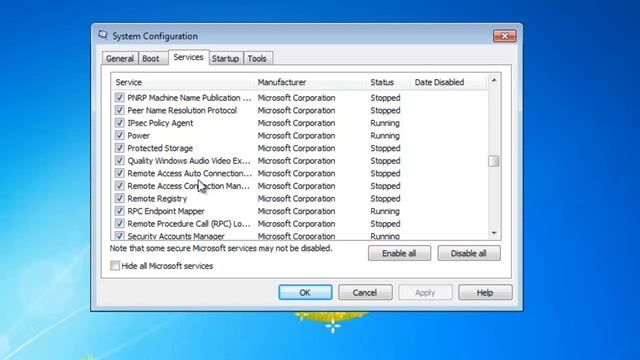Select Peer Name Resolution Protocol name

tap(182, 110)
